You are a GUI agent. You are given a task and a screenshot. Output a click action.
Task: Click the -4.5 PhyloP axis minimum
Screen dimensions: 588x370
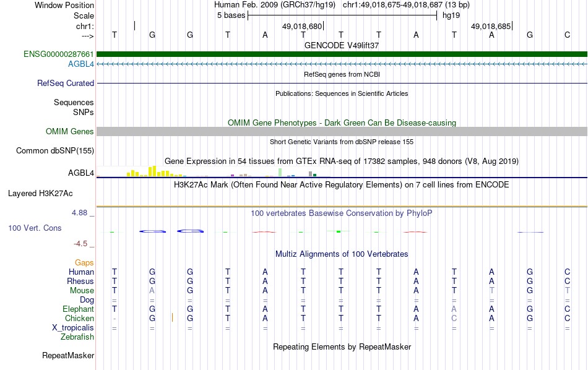tap(80, 244)
